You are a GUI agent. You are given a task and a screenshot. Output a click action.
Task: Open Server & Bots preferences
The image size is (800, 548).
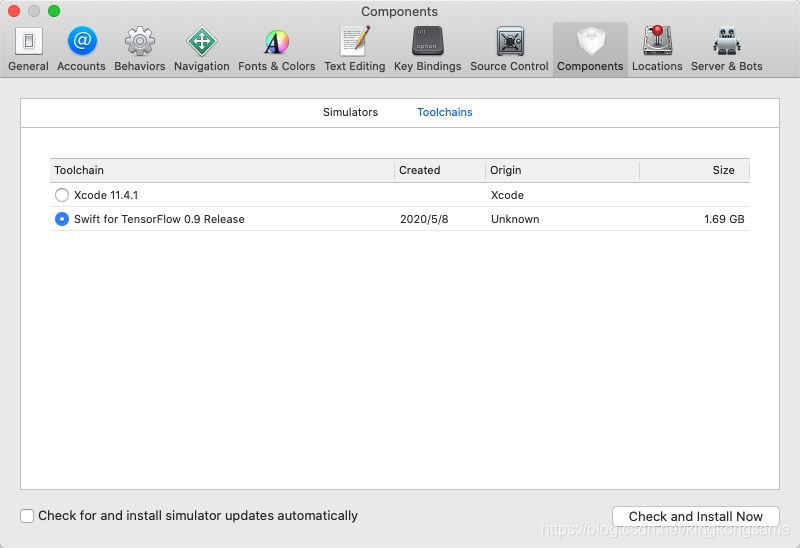click(x=727, y=49)
